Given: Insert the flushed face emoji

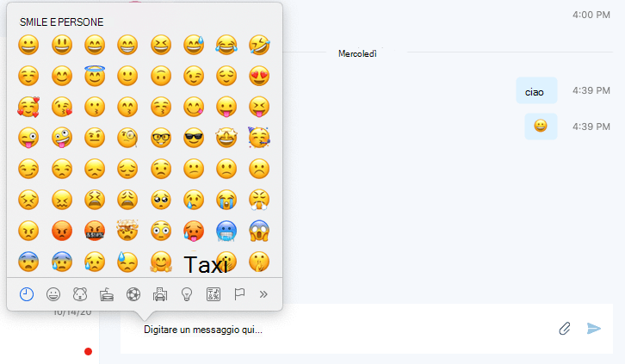Looking at the screenshot, I should coord(161,231).
